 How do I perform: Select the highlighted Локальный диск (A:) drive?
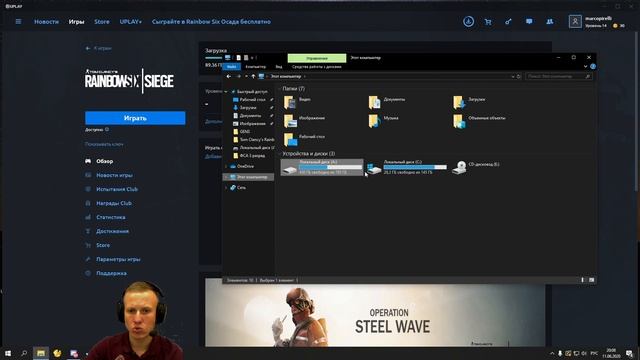tap(322, 167)
